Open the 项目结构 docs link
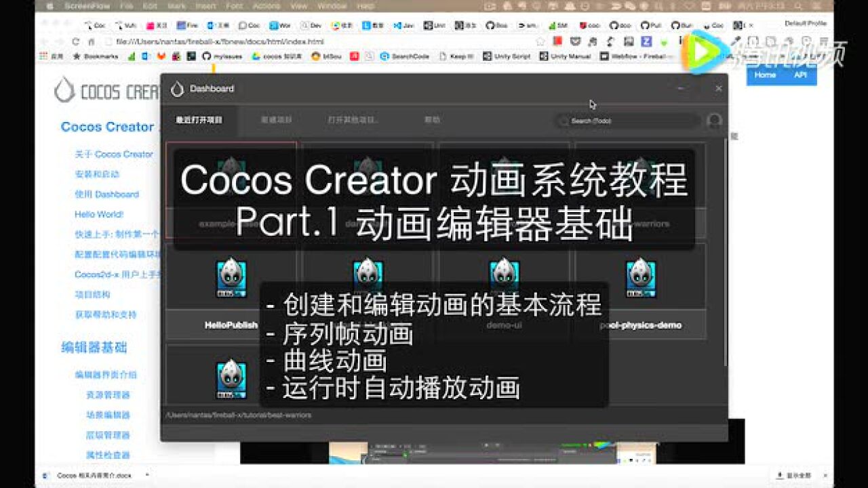The width and height of the screenshot is (868, 488). point(92,295)
